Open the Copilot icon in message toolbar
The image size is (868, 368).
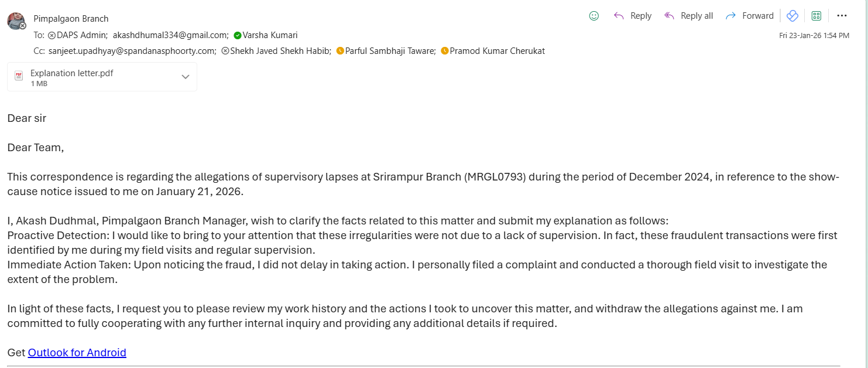click(792, 16)
